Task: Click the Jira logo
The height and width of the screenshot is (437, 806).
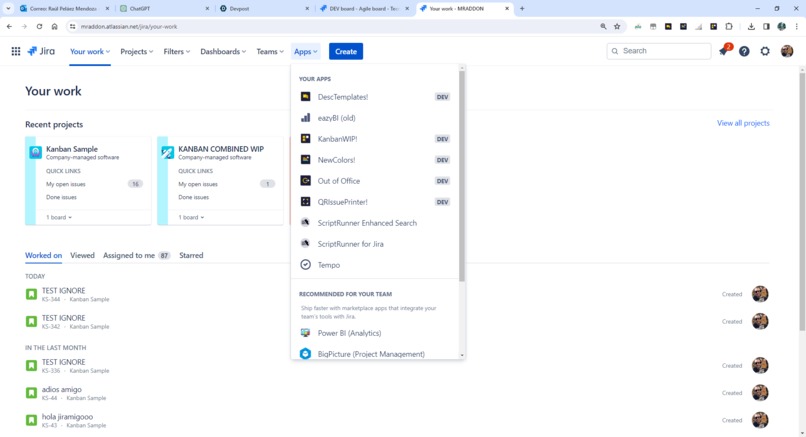Action: pyautogui.click(x=41, y=51)
